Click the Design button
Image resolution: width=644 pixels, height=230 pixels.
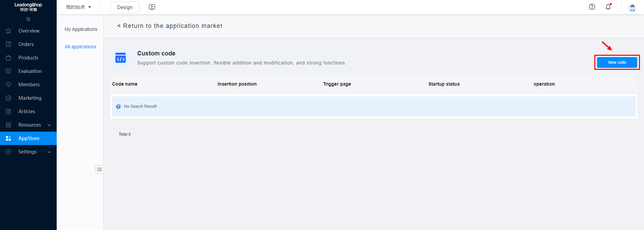(x=125, y=7)
